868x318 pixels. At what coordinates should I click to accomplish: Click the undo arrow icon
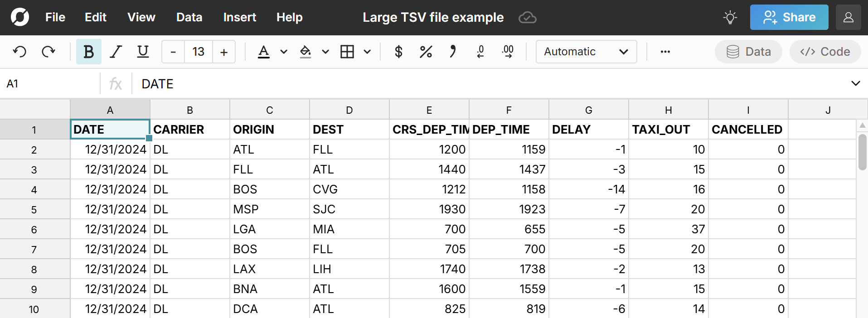[19, 52]
